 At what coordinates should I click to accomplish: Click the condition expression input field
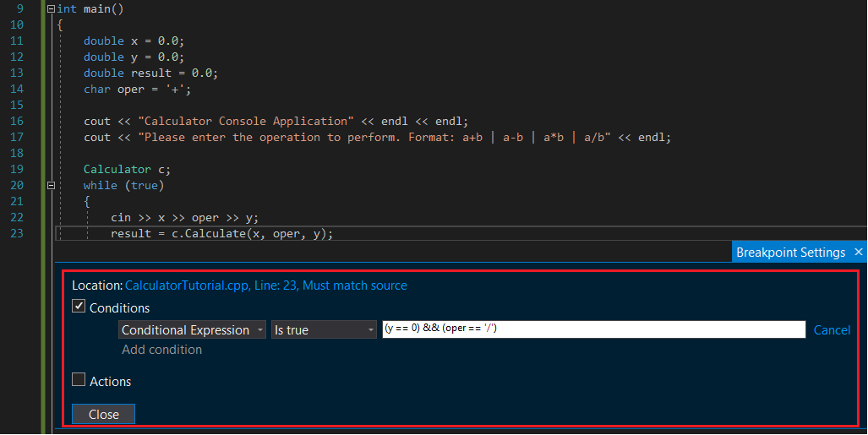[594, 329]
